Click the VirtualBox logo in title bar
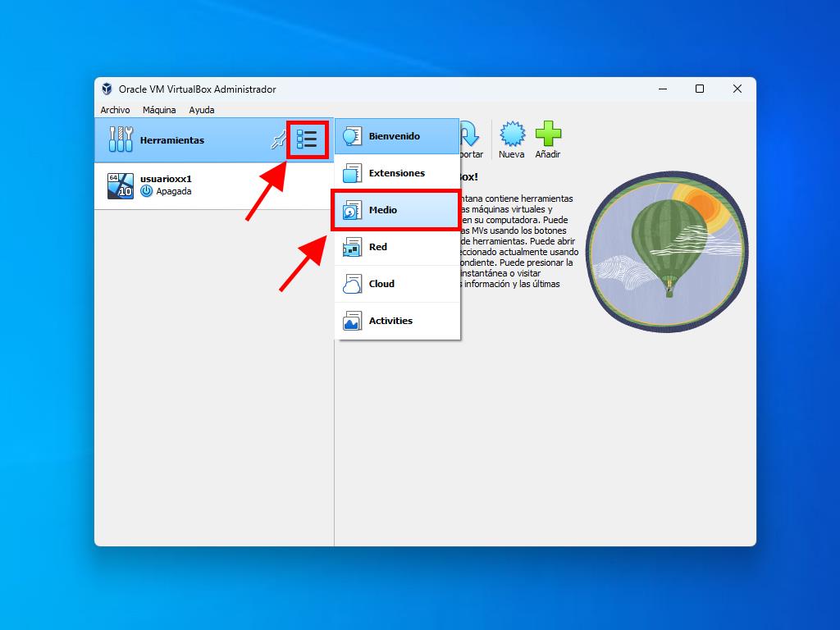Image resolution: width=840 pixels, height=630 pixels. [x=107, y=89]
